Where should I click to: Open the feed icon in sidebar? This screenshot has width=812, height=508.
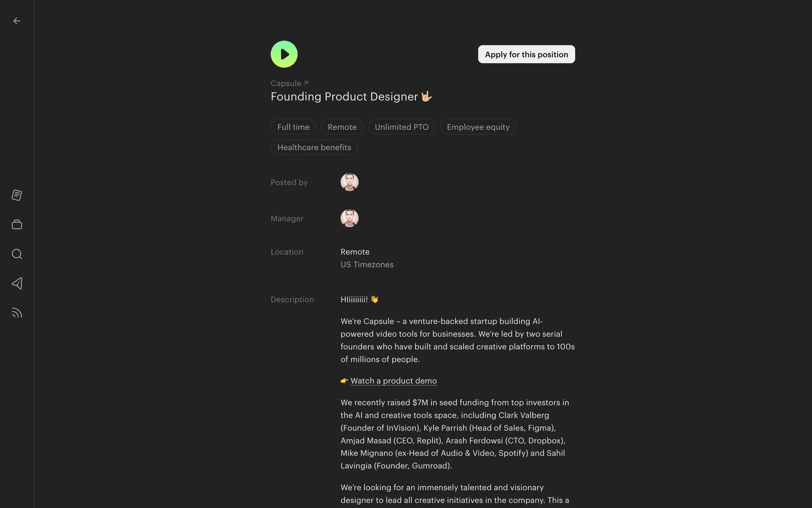pyautogui.click(x=17, y=313)
